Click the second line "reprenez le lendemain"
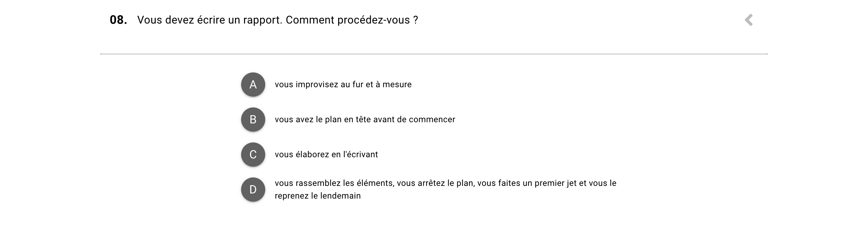Viewport: 868px width, 236px height. pos(318,196)
